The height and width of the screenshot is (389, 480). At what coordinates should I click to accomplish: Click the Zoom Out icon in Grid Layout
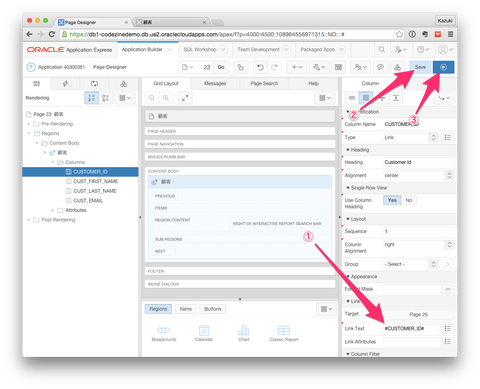click(152, 98)
